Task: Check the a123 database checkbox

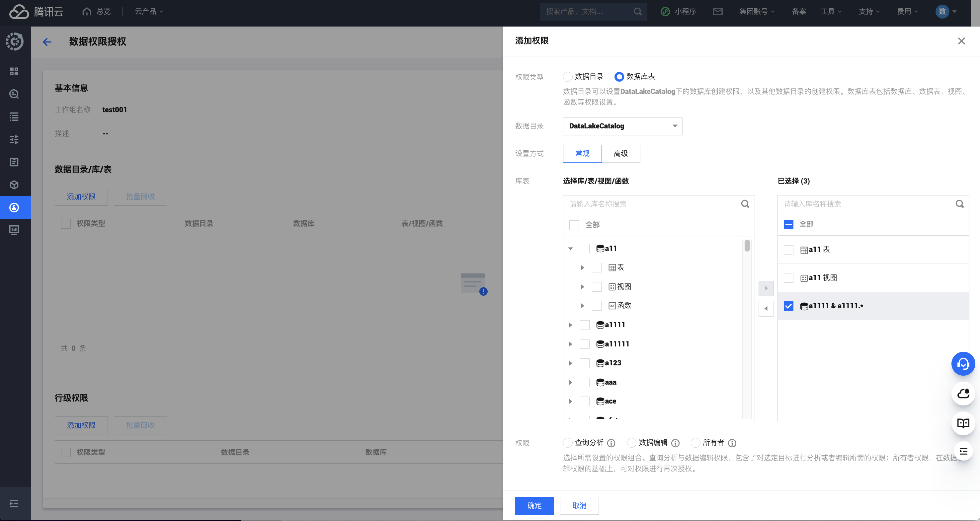Action: pos(584,363)
